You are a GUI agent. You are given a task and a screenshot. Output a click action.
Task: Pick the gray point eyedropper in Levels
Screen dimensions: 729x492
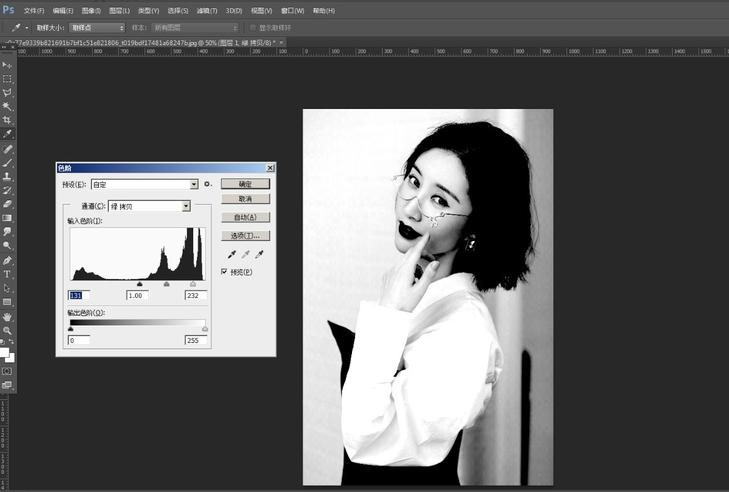[245, 255]
